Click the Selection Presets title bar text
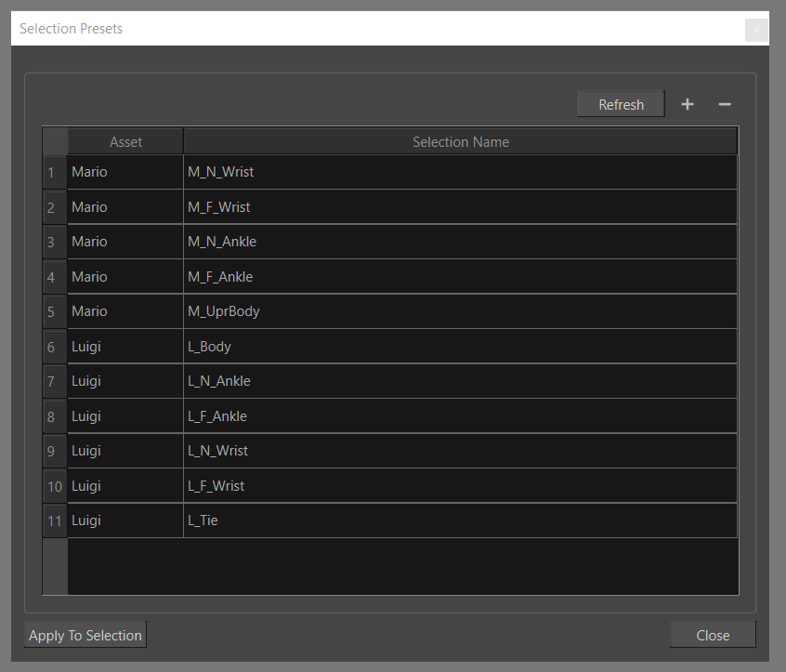Screen dimensions: 786x672 (x=71, y=29)
